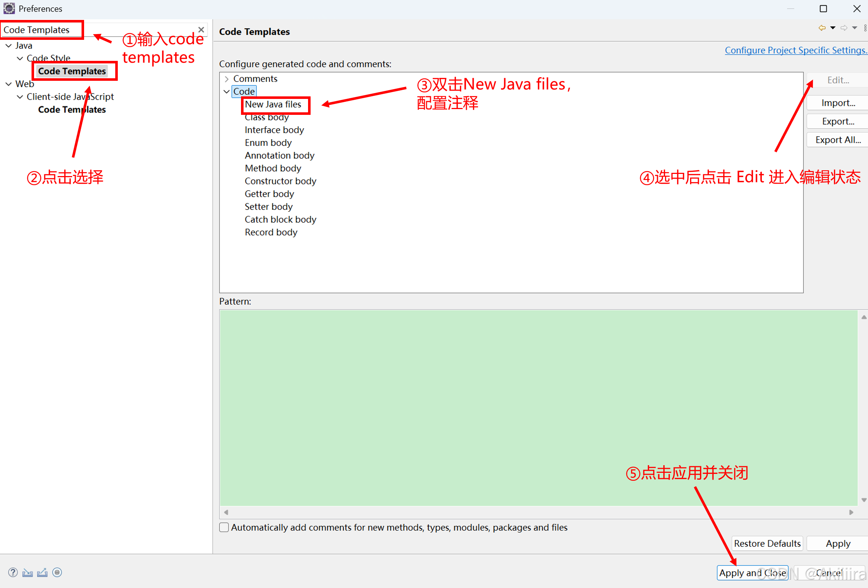Screen dimensions: 868x588
Task: Click the export preferences icon
Action: tap(42, 572)
